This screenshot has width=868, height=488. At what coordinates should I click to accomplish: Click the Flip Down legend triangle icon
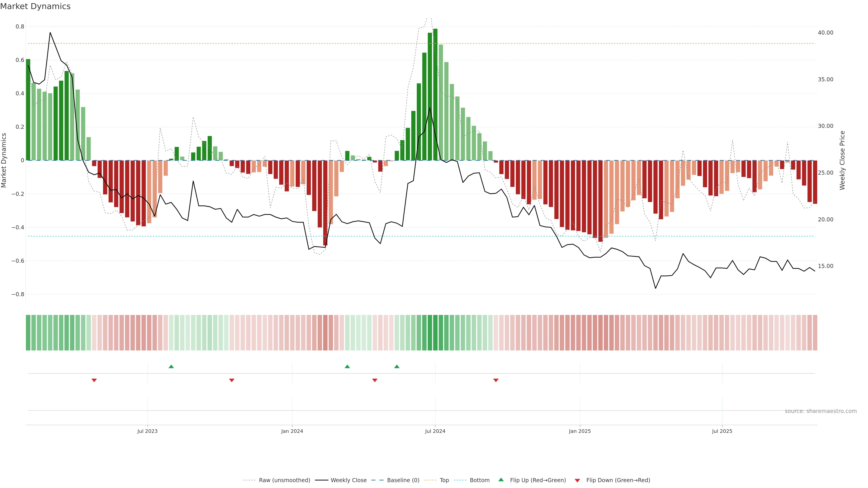coord(577,480)
